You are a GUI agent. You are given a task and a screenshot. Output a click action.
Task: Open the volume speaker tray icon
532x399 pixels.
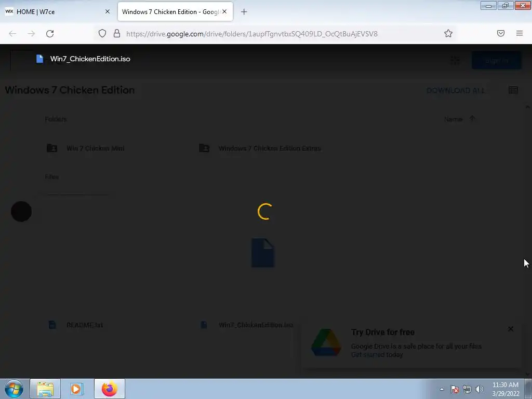(x=480, y=389)
